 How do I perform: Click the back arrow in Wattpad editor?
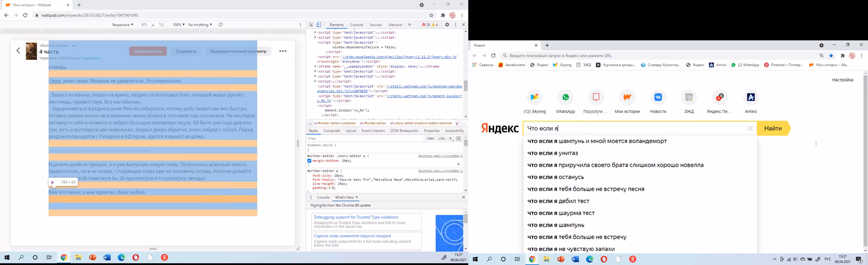[x=18, y=51]
